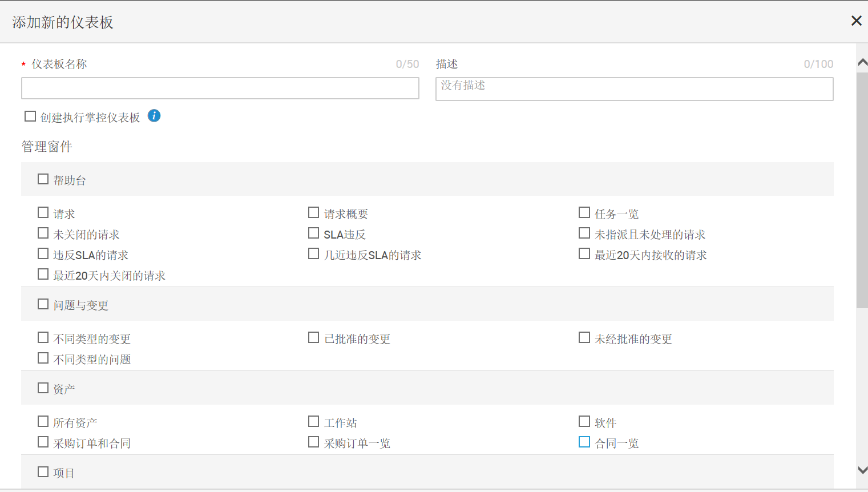Click the 仪表板名称 text field
868x492 pixels.
click(x=220, y=88)
